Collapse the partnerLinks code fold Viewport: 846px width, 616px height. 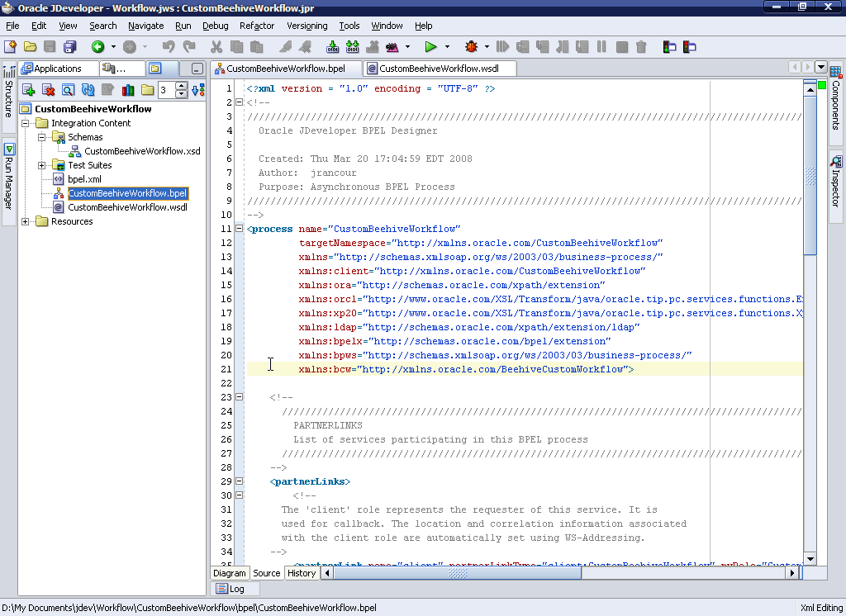(239, 481)
